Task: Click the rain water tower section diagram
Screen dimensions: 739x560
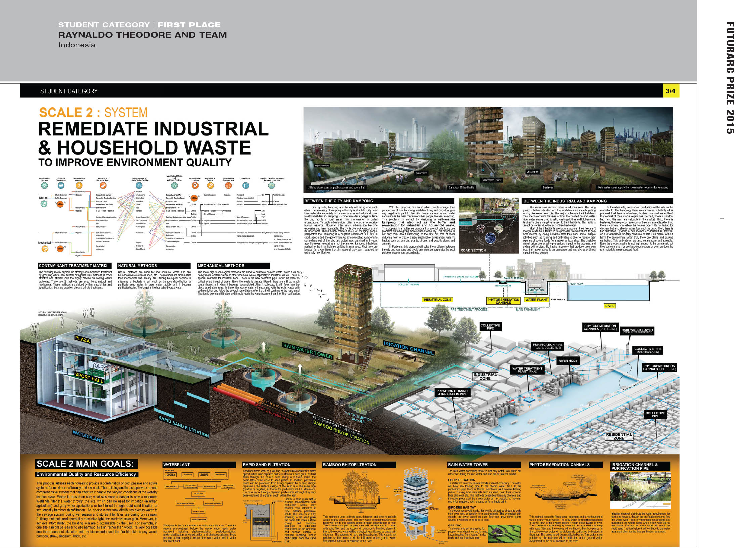Action: point(416,505)
